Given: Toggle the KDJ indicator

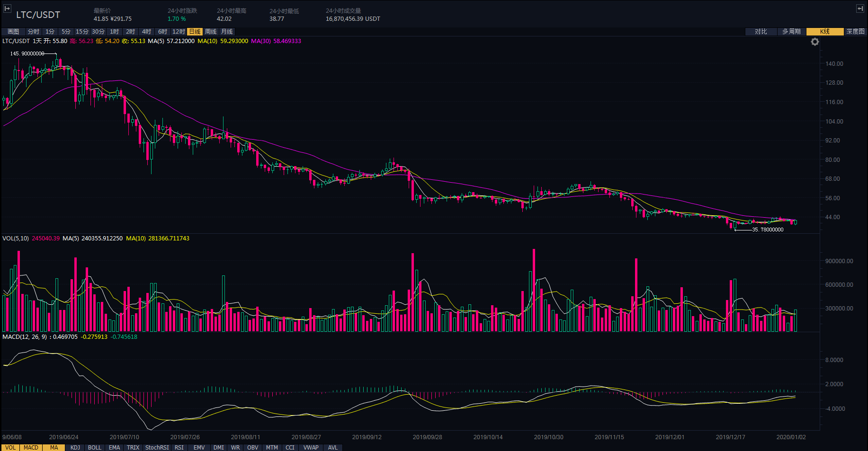Looking at the screenshot, I should click(x=75, y=448).
